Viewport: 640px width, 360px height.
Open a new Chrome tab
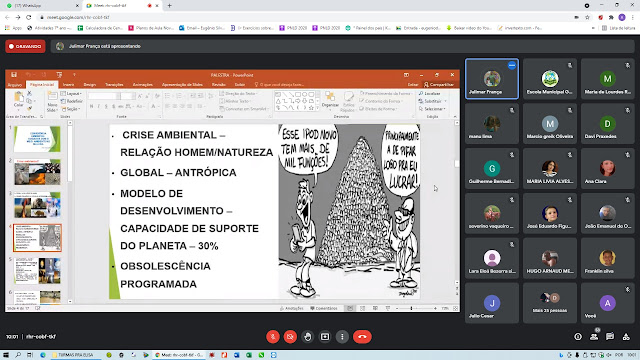(169, 6)
